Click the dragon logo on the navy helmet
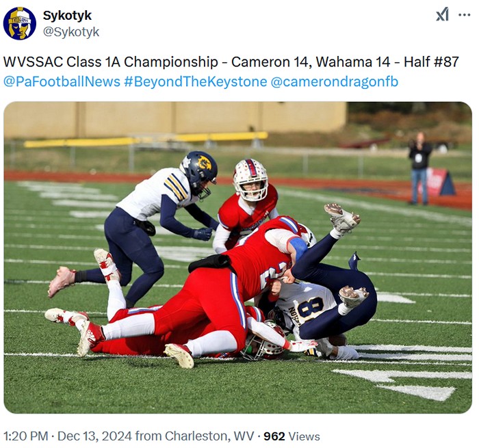 click(x=204, y=163)
